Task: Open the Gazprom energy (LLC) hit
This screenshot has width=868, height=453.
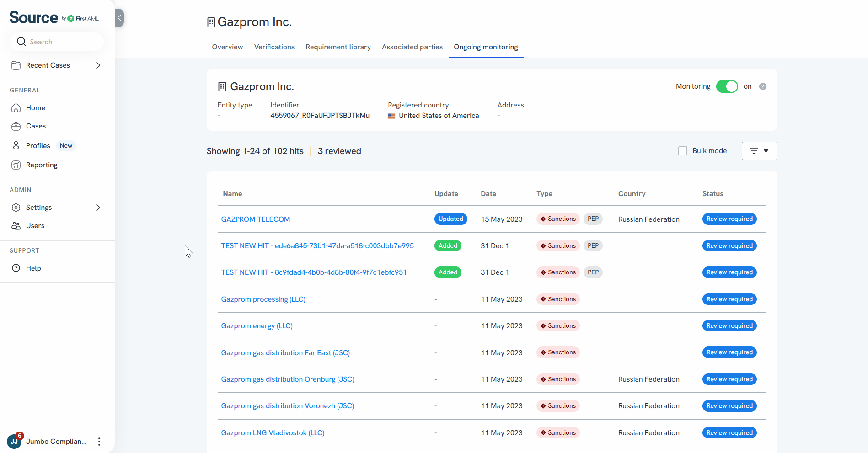Action: 257,326
